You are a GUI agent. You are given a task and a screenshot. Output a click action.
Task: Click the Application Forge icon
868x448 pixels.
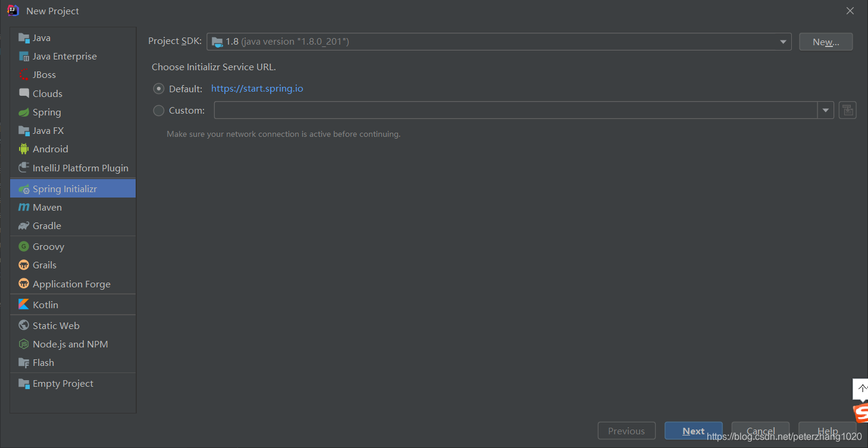point(24,284)
